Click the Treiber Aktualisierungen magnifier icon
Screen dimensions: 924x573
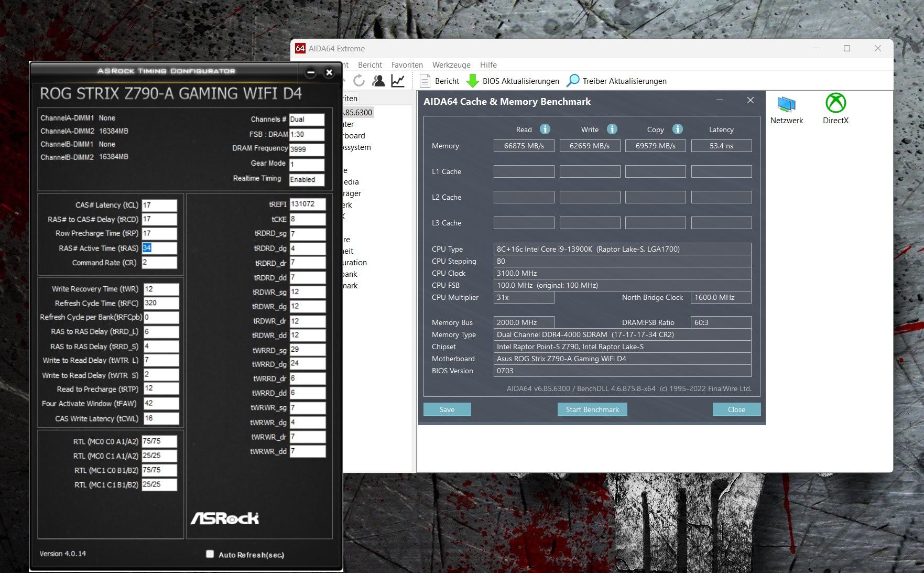point(573,81)
